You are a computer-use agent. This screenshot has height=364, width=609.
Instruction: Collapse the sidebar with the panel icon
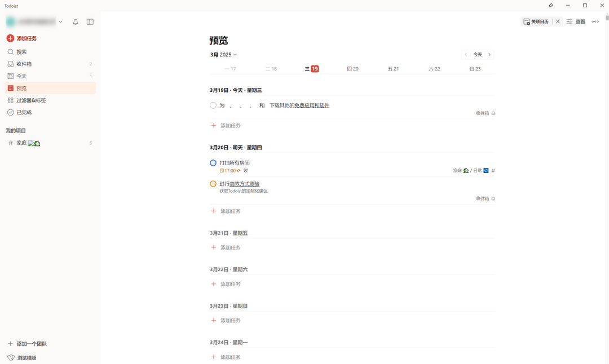tap(90, 22)
